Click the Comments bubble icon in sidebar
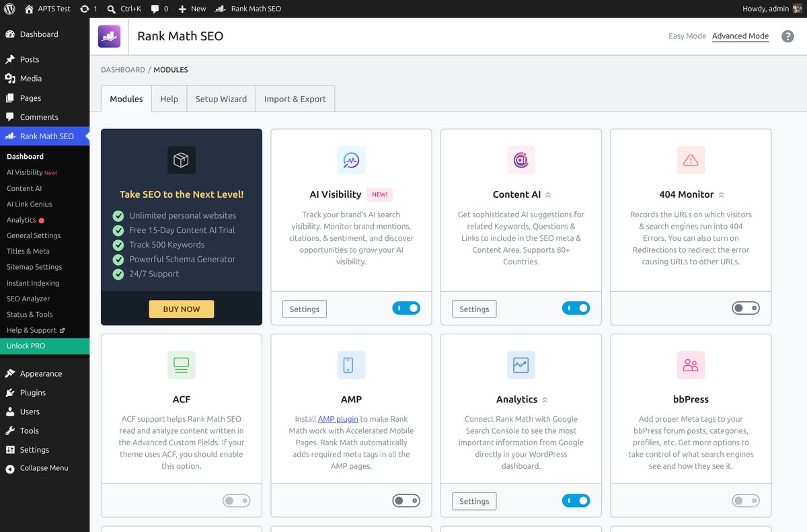This screenshot has height=532, width=807. click(x=10, y=117)
